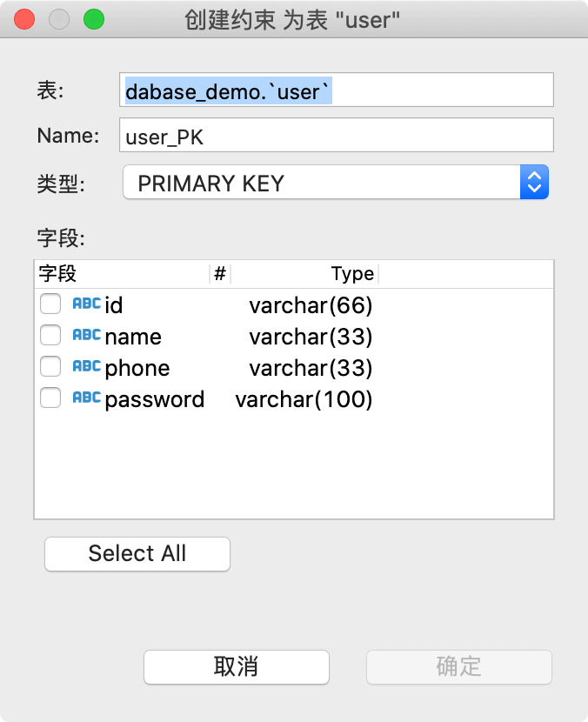Click the ABC icon next to phone
The image size is (588, 722).
[86, 367]
